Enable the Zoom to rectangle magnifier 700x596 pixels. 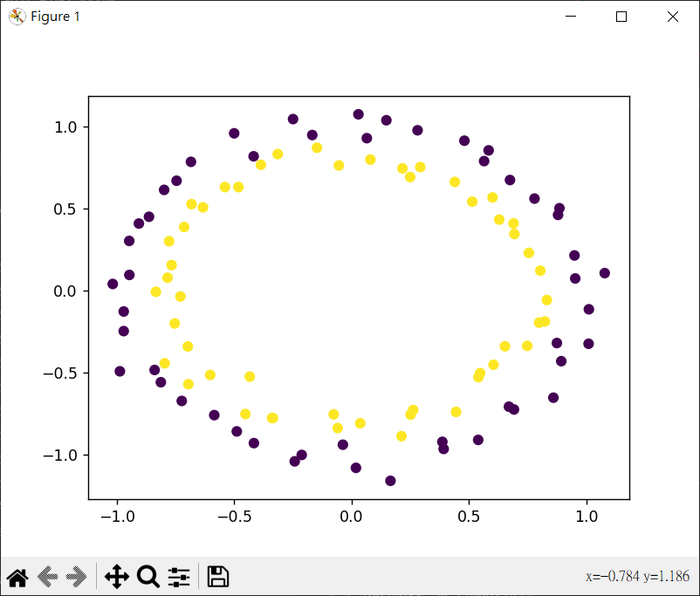(x=148, y=576)
